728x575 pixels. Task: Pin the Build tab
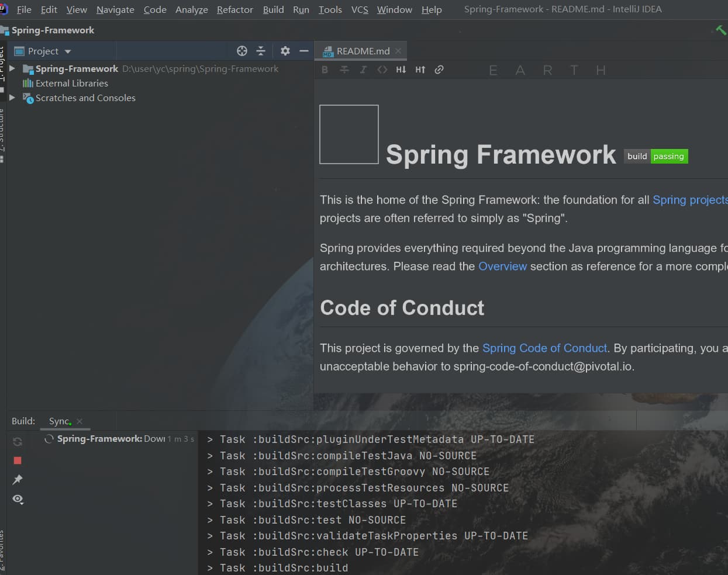[x=18, y=480]
